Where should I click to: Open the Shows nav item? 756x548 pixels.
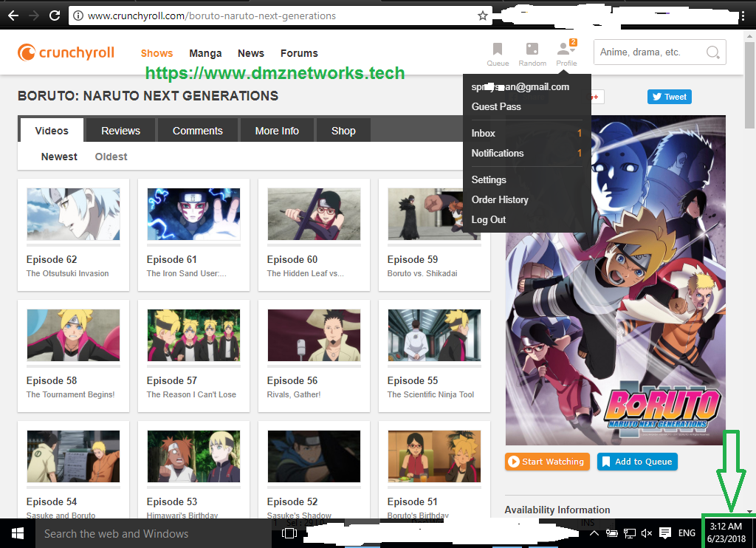(157, 53)
